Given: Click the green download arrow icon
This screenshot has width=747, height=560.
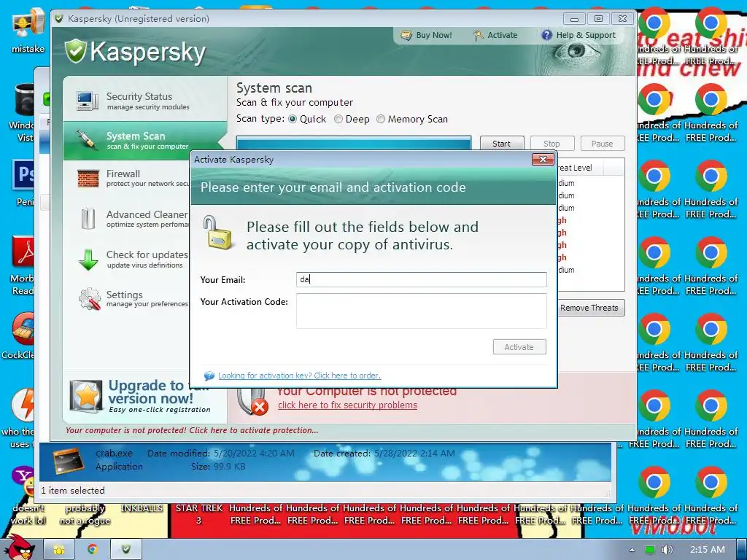Looking at the screenshot, I should tap(88, 260).
